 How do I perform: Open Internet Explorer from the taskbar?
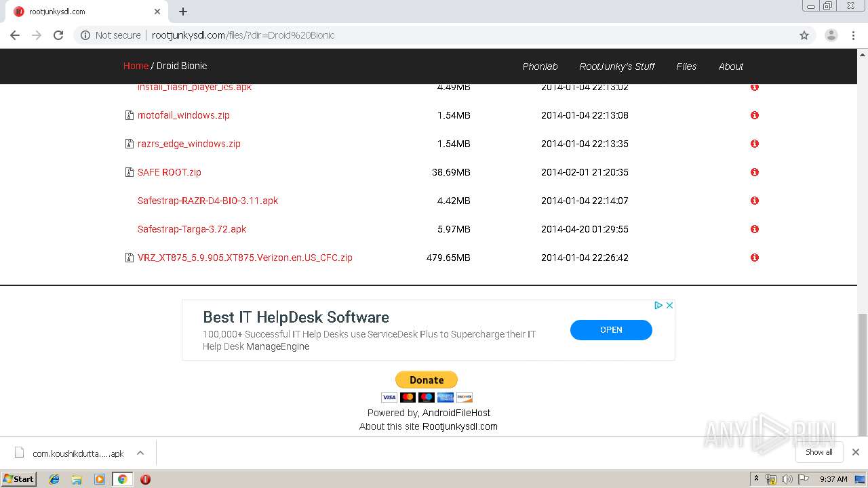[x=54, y=479]
